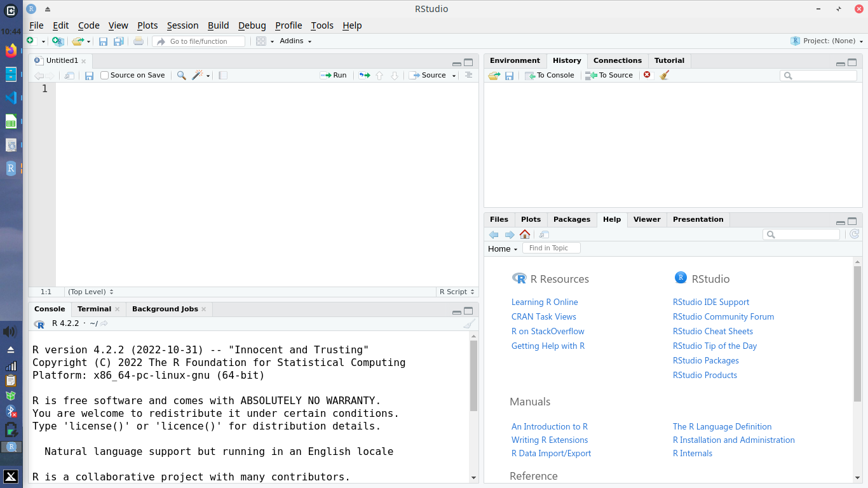868x488 pixels.
Task: Open the Background Jobs tab
Action: [165, 309]
